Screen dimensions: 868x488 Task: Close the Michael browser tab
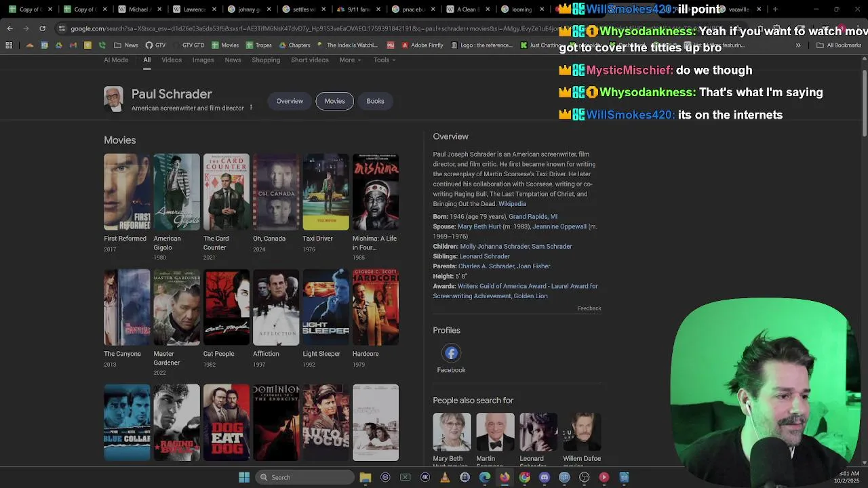[159, 9]
